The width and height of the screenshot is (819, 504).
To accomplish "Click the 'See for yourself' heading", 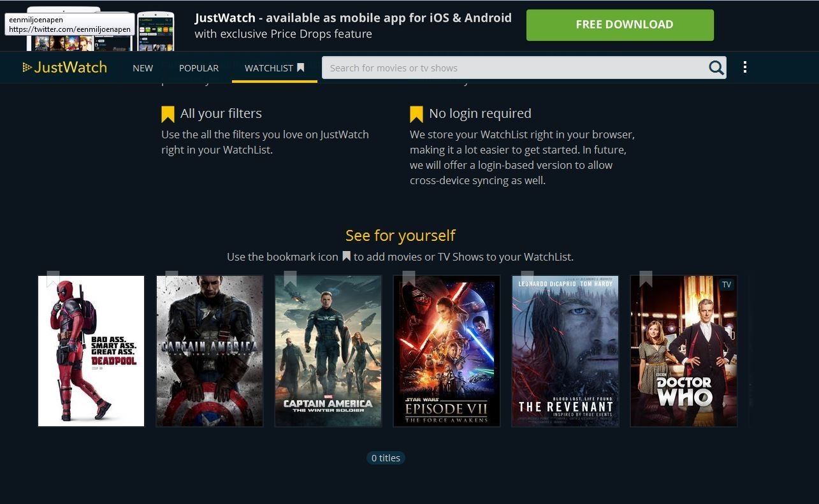I will (x=400, y=235).
